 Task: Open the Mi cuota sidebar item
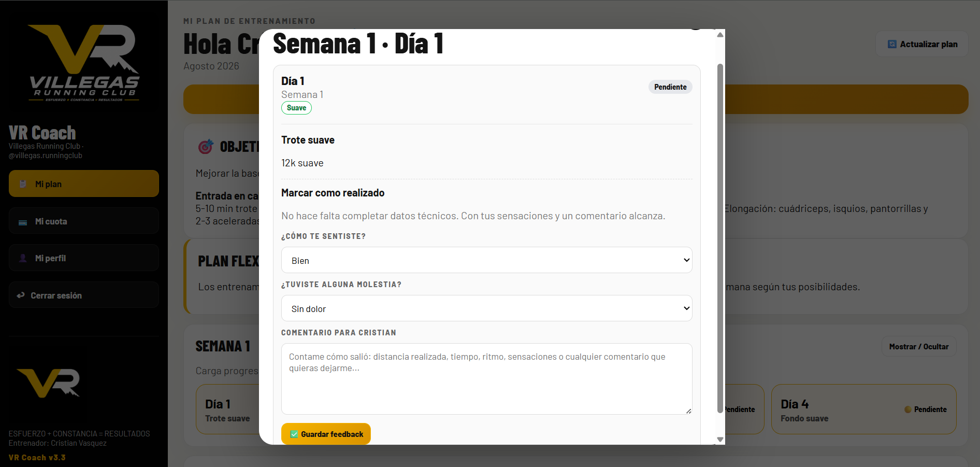coord(84,221)
